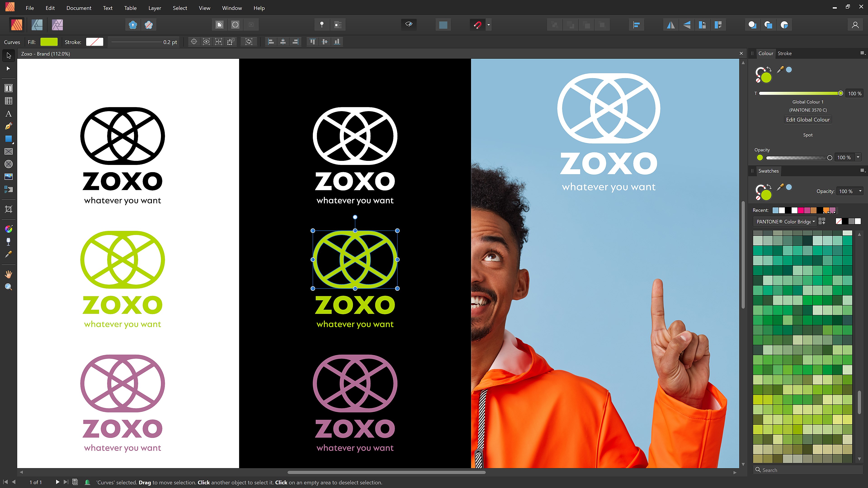Activate the View hand tool
This screenshot has height=488, width=868.
point(8,274)
